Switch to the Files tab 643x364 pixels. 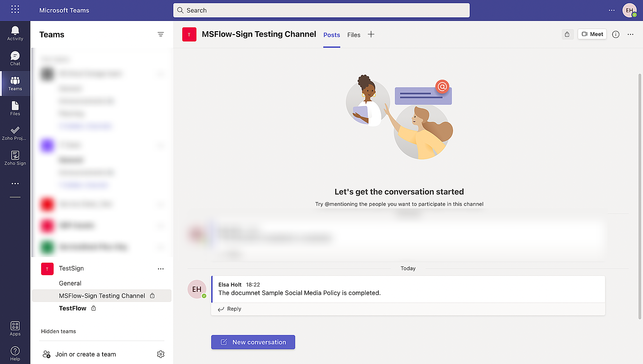coord(354,35)
